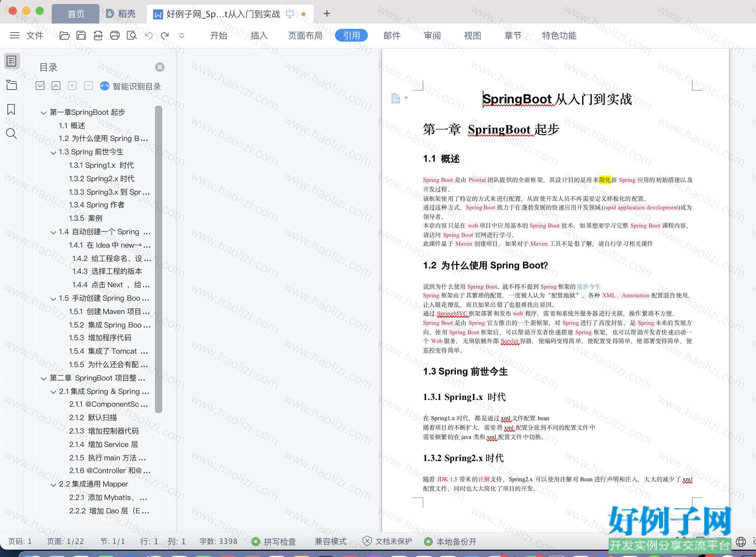Select 1.1 概述 in outline

[x=72, y=125]
